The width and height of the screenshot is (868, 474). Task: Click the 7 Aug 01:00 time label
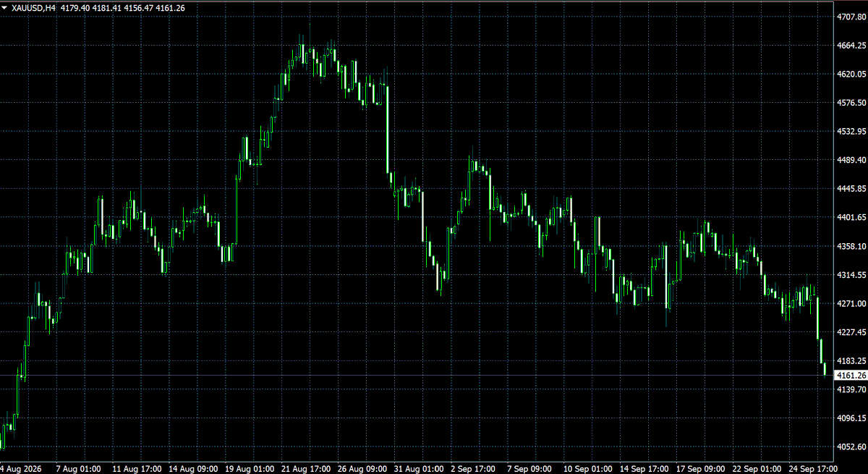pos(77,468)
